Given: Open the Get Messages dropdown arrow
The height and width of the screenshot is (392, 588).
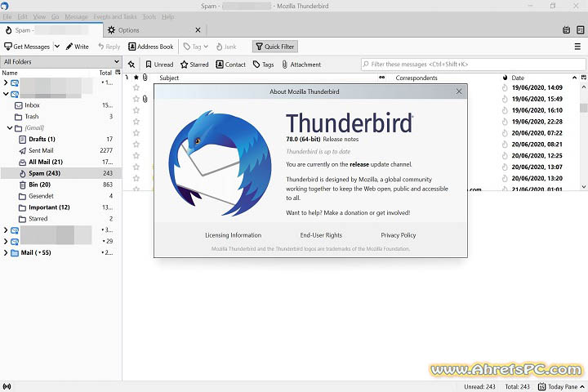Looking at the screenshot, I should pos(57,47).
